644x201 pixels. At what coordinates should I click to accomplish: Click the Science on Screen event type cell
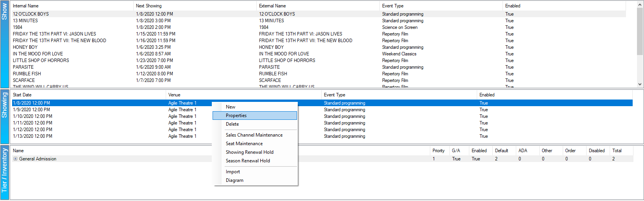[x=400, y=27]
